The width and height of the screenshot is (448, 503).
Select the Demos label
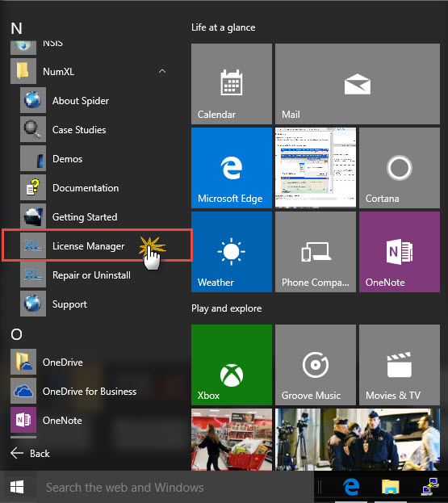67,159
